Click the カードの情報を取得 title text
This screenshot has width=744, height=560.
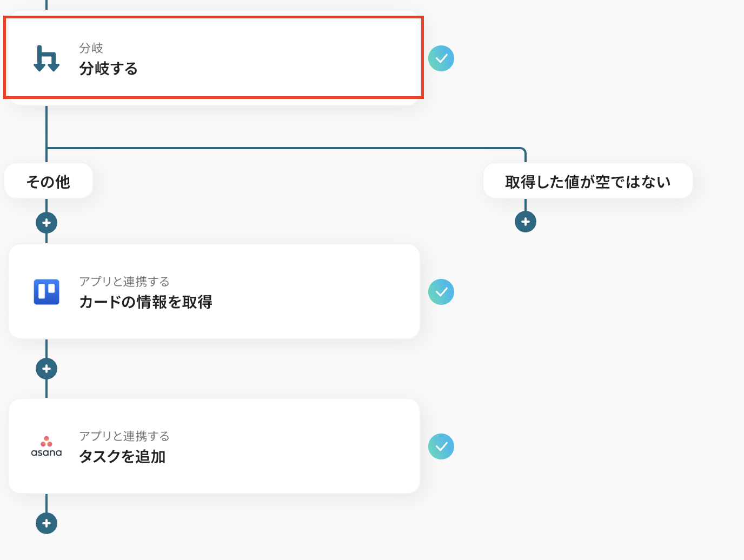[x=145, y=302]
